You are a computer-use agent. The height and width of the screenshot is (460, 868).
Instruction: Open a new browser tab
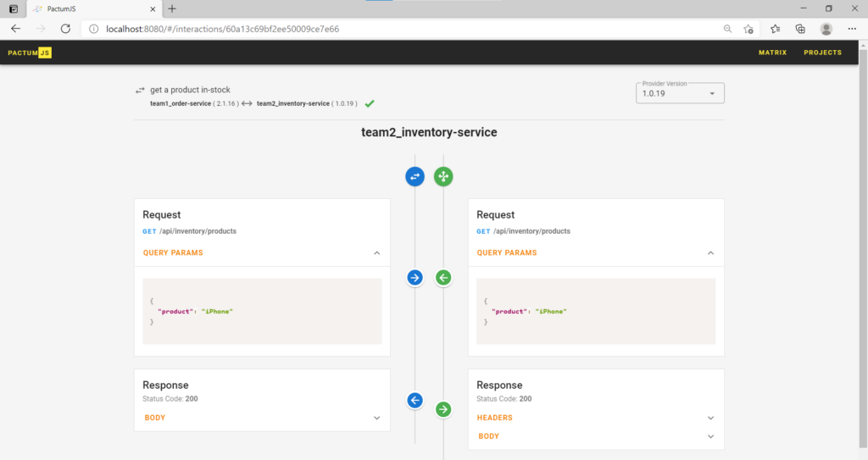tap(172, 8)
